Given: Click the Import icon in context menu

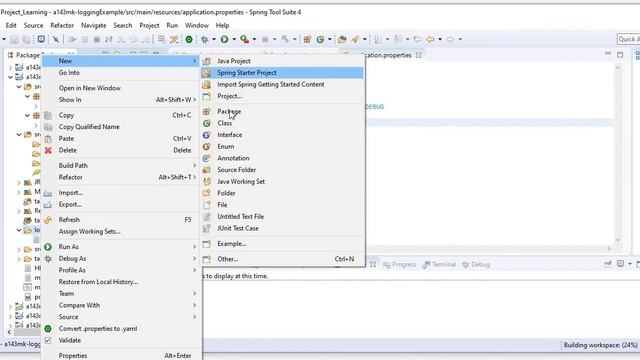Looking at the screenshot, I should [x=48, y=193].
